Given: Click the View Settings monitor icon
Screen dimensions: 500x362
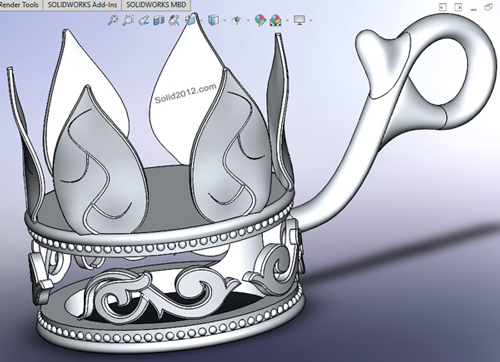Looking at the screenshot, I should 299,20.
